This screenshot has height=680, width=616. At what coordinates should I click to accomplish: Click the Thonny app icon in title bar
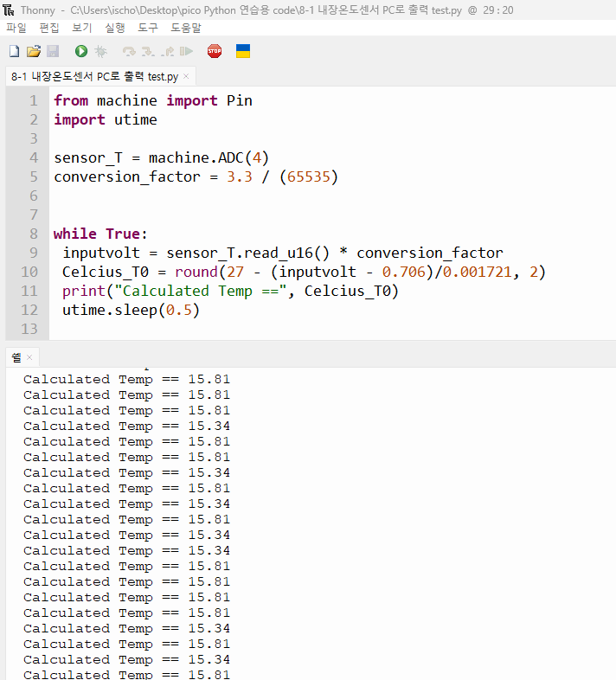click(9, 10)
